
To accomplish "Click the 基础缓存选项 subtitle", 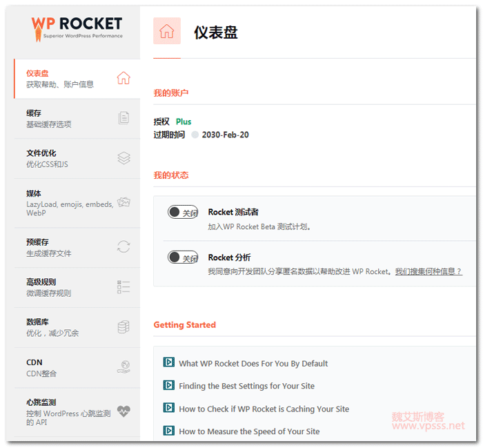I will [49, 124].
